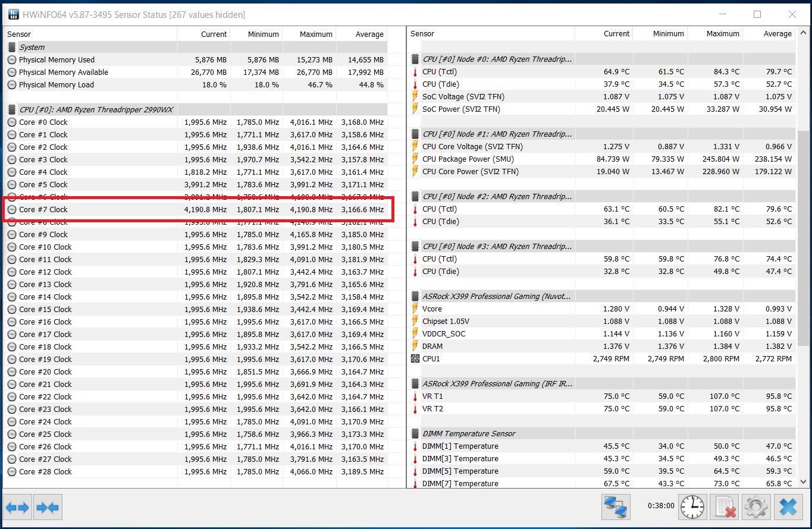Click the shrink layout arrows button
Image resolution: width=812 pixels, height=529 pixels.
pos(48,508)
